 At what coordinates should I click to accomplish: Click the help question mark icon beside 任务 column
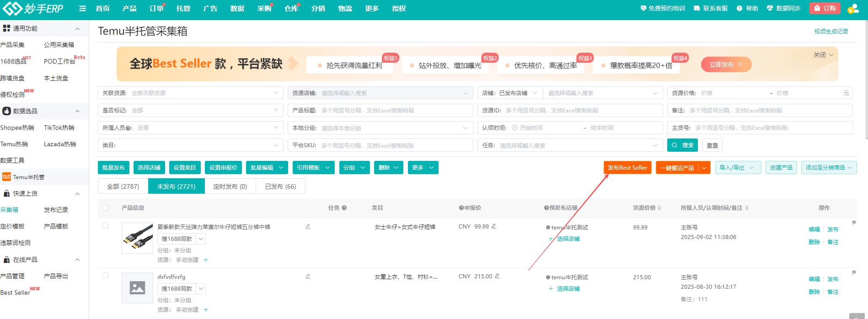[344, 208]
